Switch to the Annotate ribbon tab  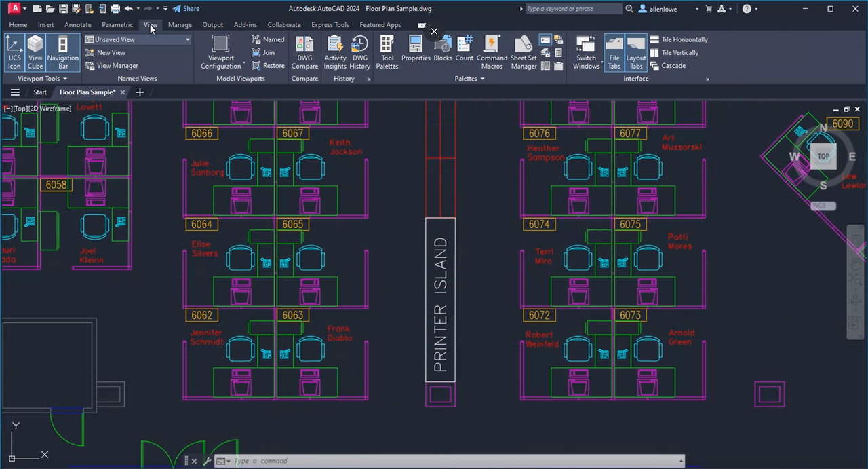tap(77, 24)
